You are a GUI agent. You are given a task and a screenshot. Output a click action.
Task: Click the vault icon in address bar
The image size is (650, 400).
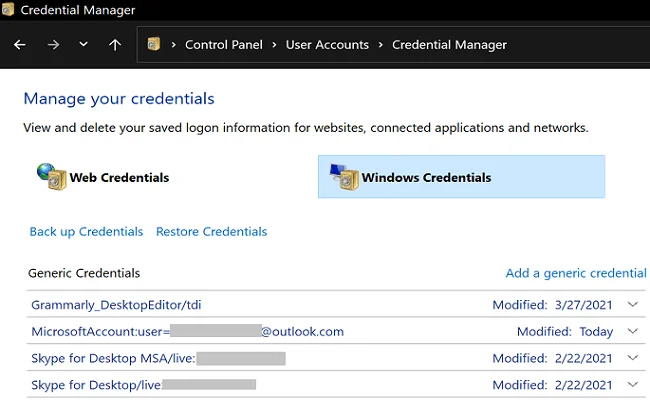tap(153, 44)
